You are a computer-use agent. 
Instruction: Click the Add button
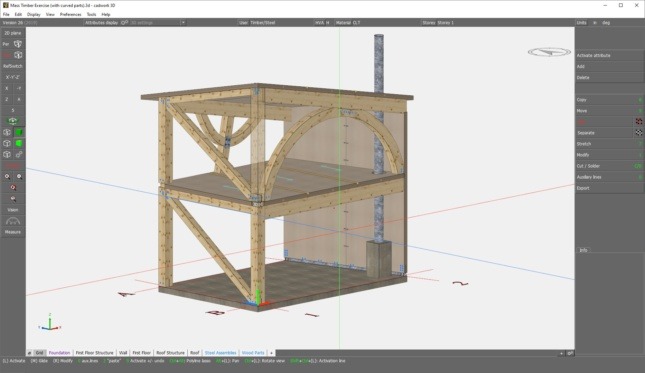[610, 67]
